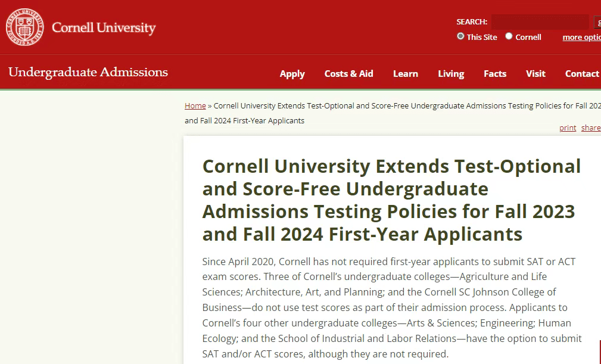Click the print link
601x364 pixels.
coord(568,127)
